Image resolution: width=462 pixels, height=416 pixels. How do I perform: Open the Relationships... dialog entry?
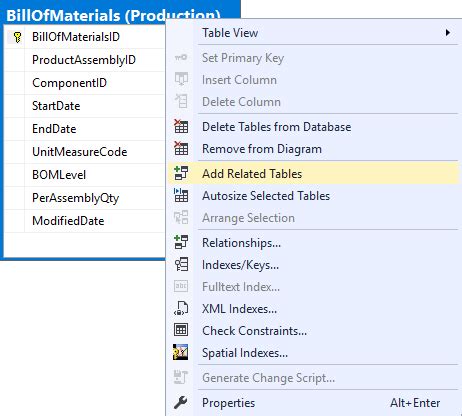click(x=313, y=243)
